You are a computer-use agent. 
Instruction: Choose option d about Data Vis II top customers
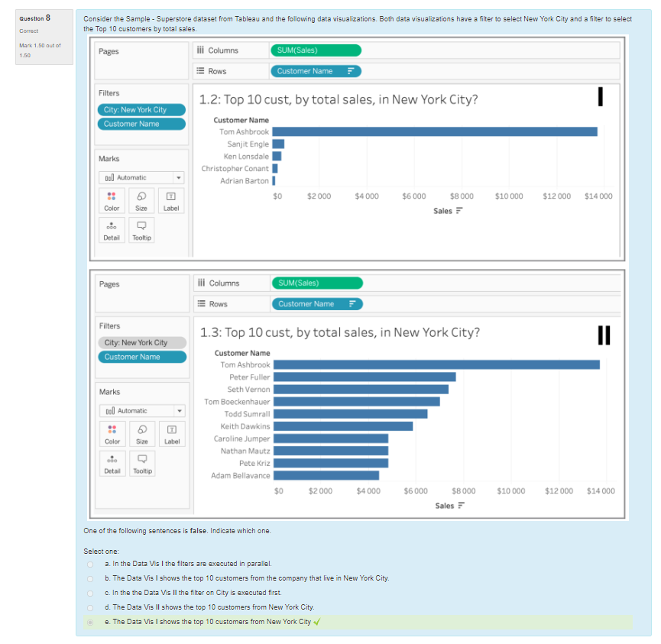91,607
